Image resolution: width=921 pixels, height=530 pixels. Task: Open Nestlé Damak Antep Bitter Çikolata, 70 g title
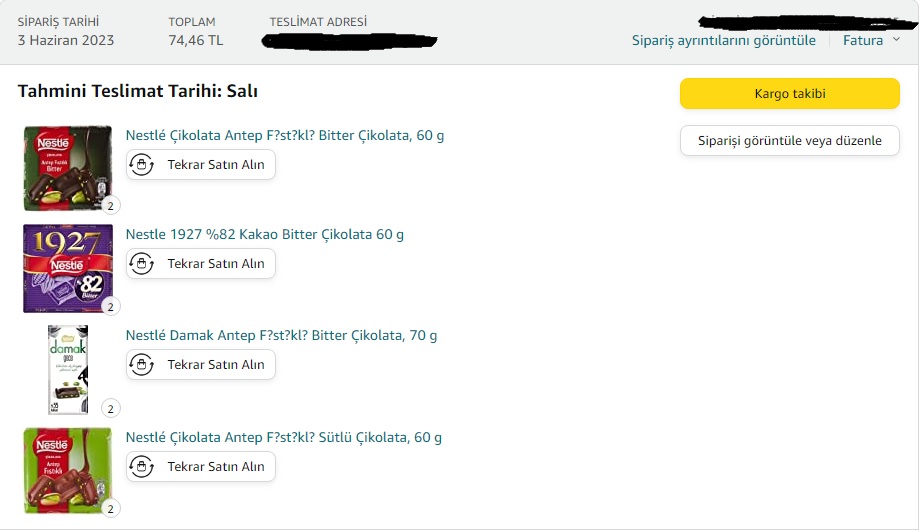(281, 335)
